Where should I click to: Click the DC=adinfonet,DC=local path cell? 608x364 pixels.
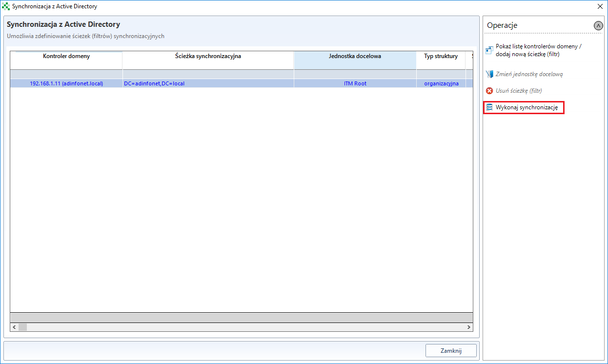point(154,83)
